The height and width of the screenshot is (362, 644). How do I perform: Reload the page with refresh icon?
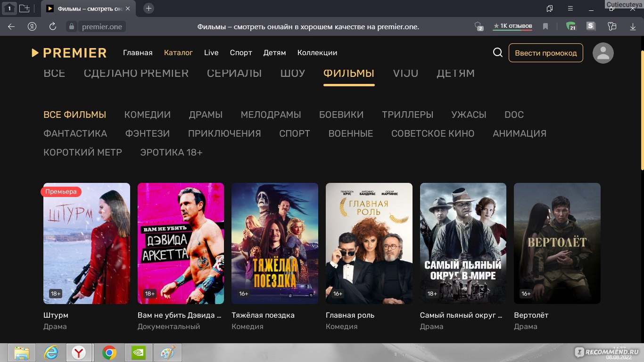pyautogui.click(x=53, y=26)
